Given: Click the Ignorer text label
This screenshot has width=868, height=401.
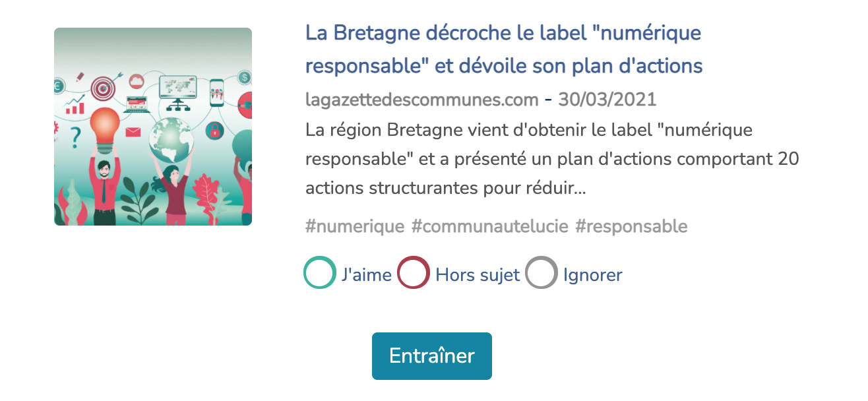Looking at the screenshot, I should pyautogui.click(x=592, y=274).
